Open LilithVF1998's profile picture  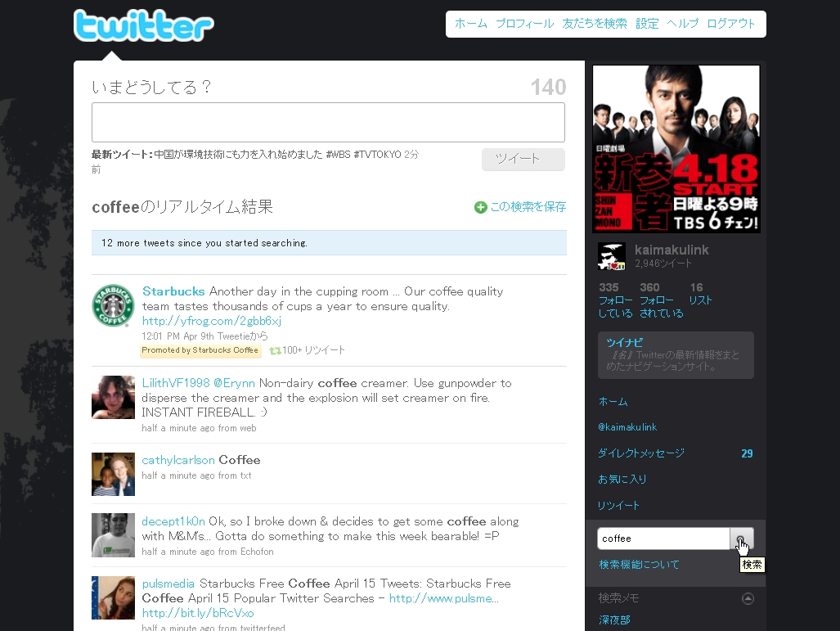(x=113, y=397)
